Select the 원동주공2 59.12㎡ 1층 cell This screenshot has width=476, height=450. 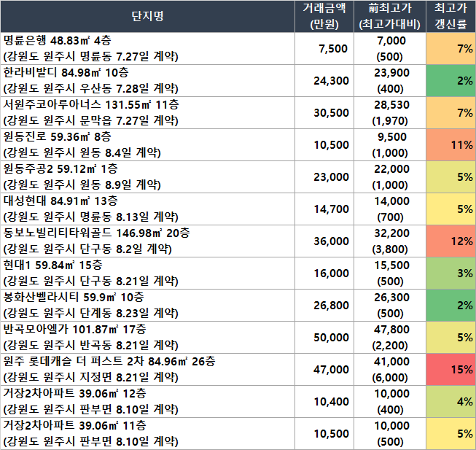147,177
